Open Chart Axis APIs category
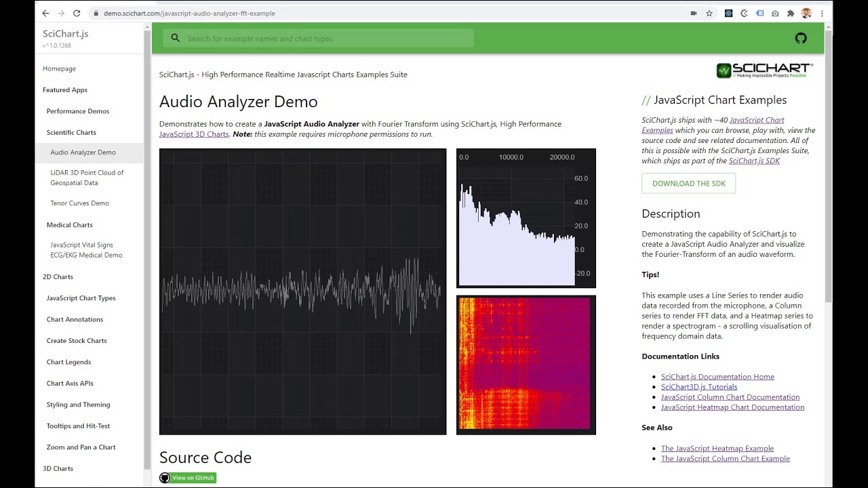 (x=70, y=384)
